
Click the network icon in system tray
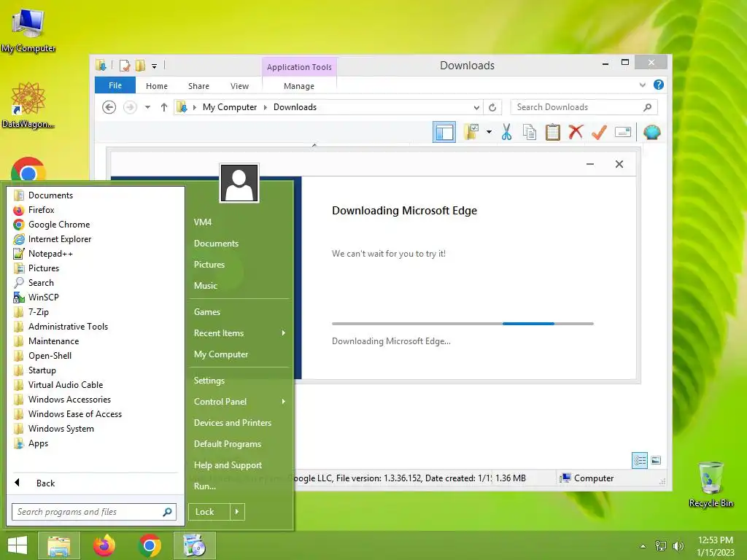point(661,546)
